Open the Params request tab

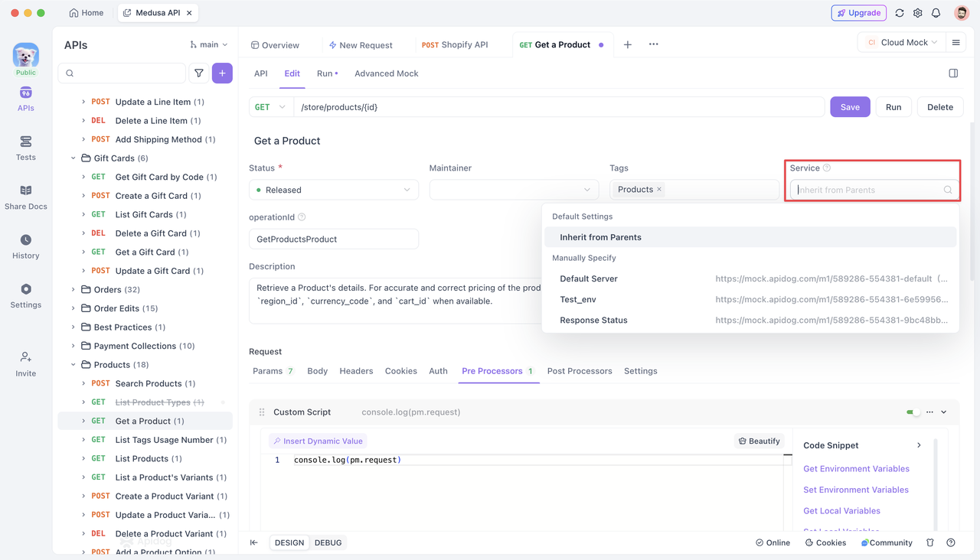273,371
